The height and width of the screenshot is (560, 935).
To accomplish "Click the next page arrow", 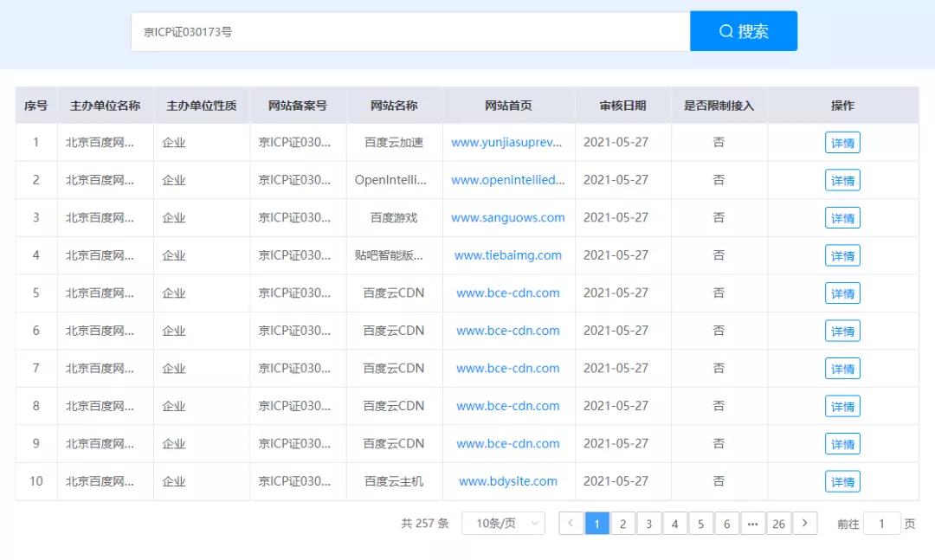I will pyautogui.click(x=804, y=523).
